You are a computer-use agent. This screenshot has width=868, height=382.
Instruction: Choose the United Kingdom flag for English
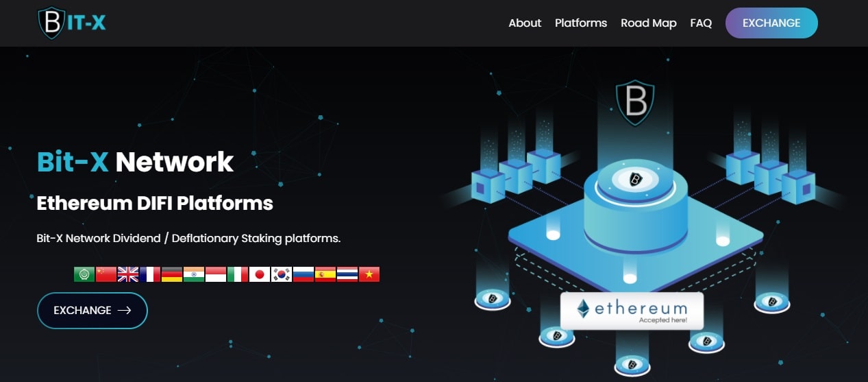click(x=128, y=274)
